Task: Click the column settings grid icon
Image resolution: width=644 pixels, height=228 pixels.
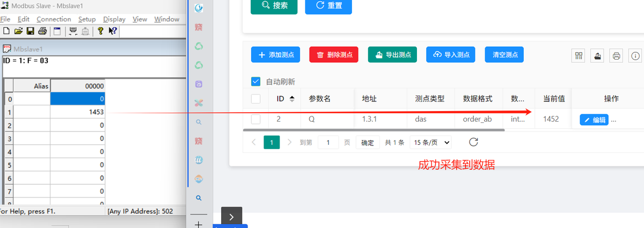Action: (579, 55)
